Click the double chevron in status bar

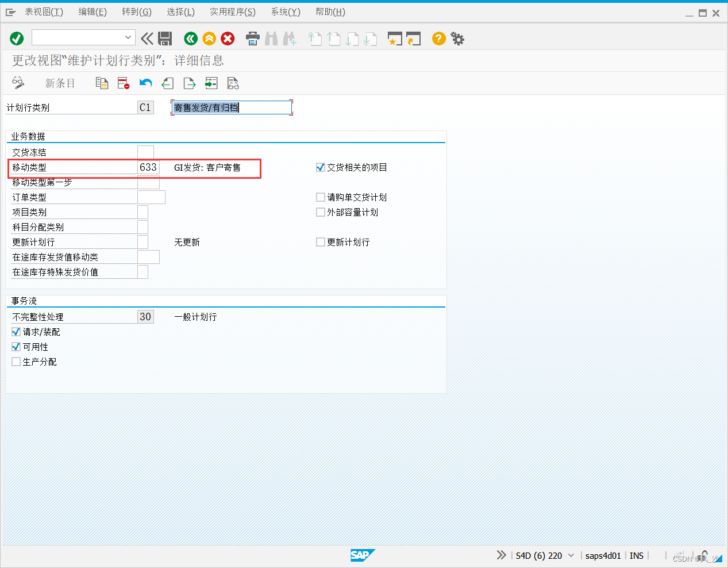click(501, 555)
